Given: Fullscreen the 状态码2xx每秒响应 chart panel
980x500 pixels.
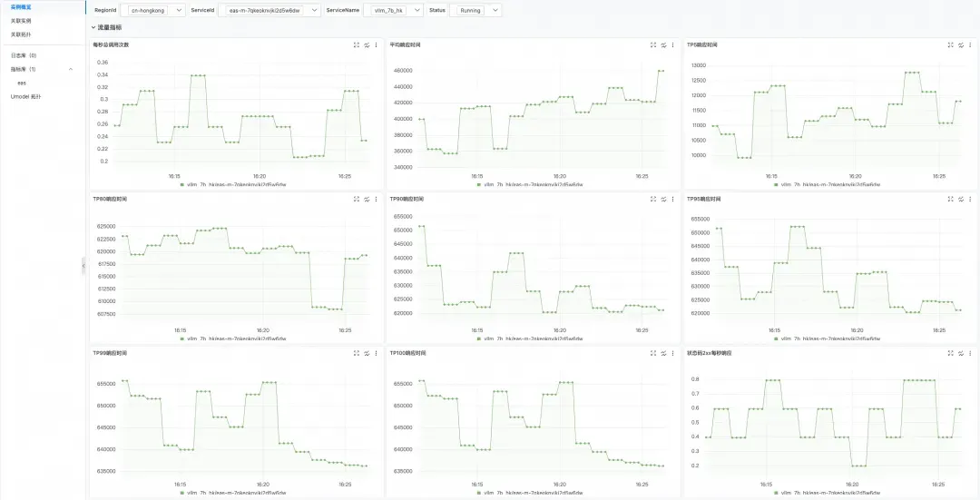Looking at the screenshot, I should [950, 353].
